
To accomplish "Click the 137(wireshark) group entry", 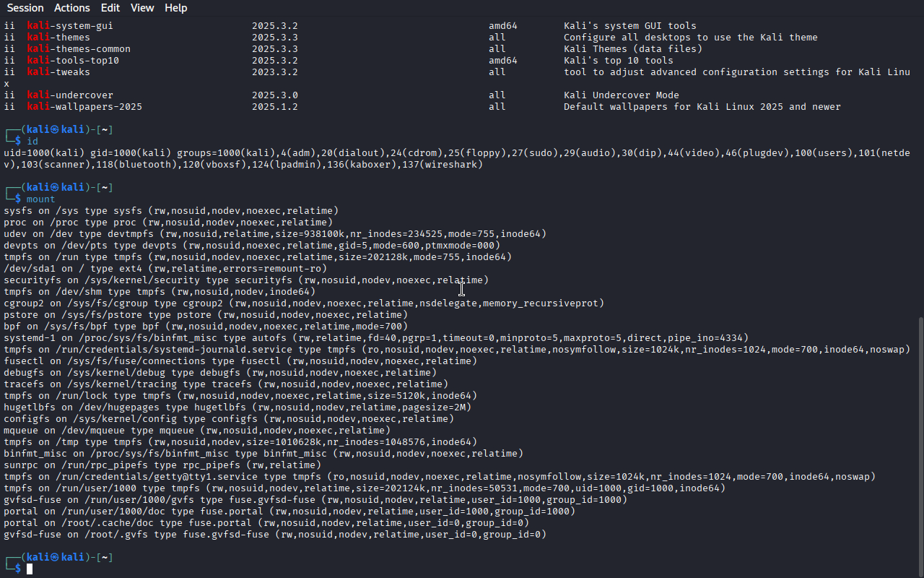I will (440, 165).
